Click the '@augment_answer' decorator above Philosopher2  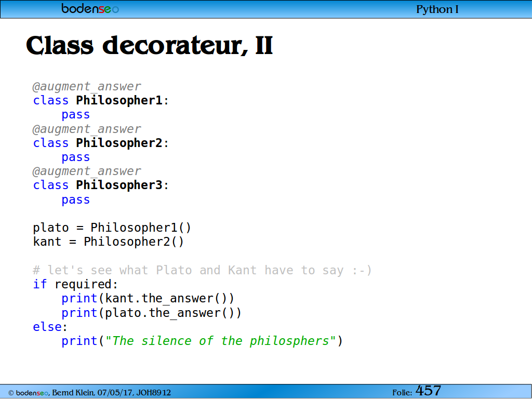point(87,129)
